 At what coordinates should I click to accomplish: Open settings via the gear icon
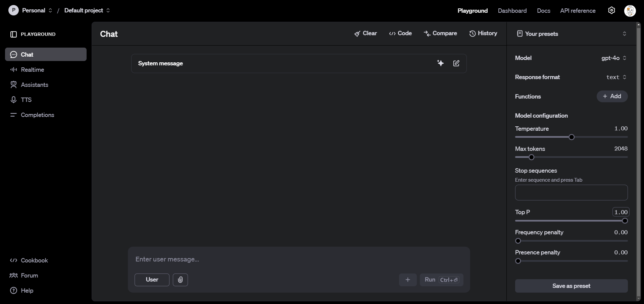(611, 10)
